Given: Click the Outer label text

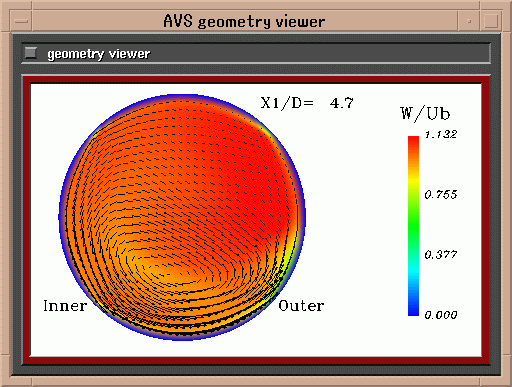Looking at the screenshot, I should [301, 306].
